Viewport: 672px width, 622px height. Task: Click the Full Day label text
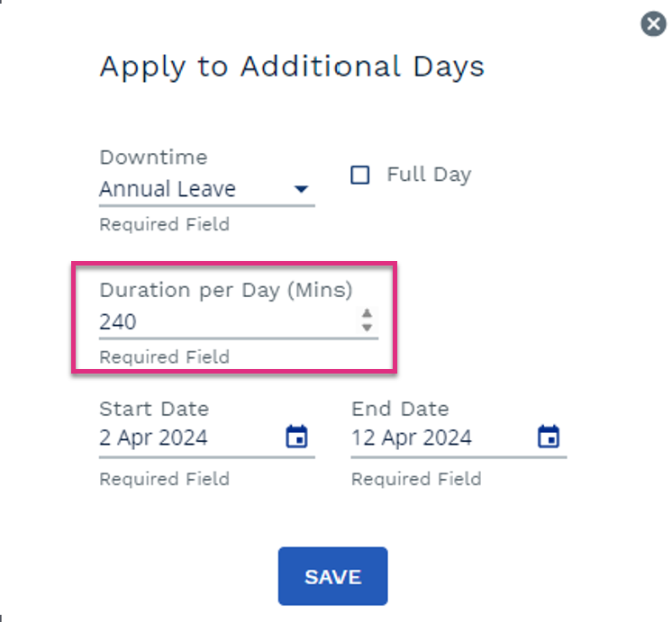click(429, 175)
